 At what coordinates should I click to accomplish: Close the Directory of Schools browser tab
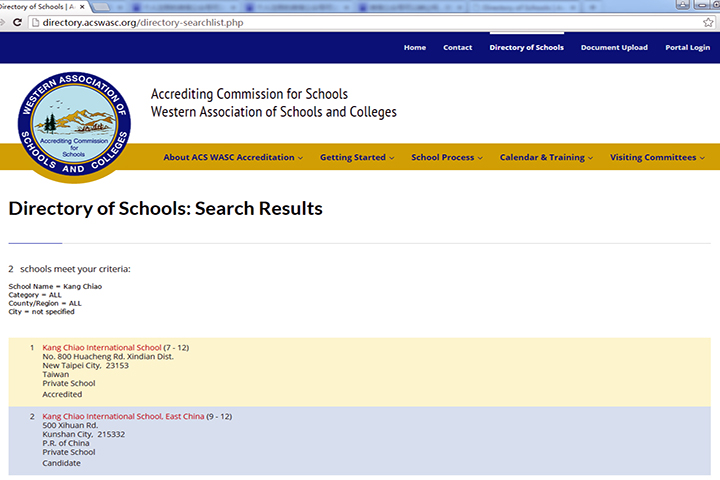pos(82,7)
